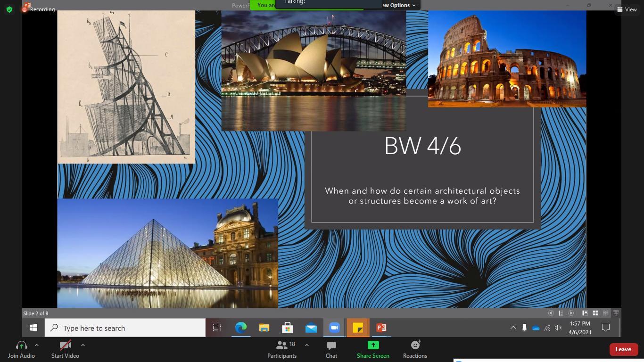Open the Participants panel
The height and width of the screenshot is (362, 644).
[281, 349]
